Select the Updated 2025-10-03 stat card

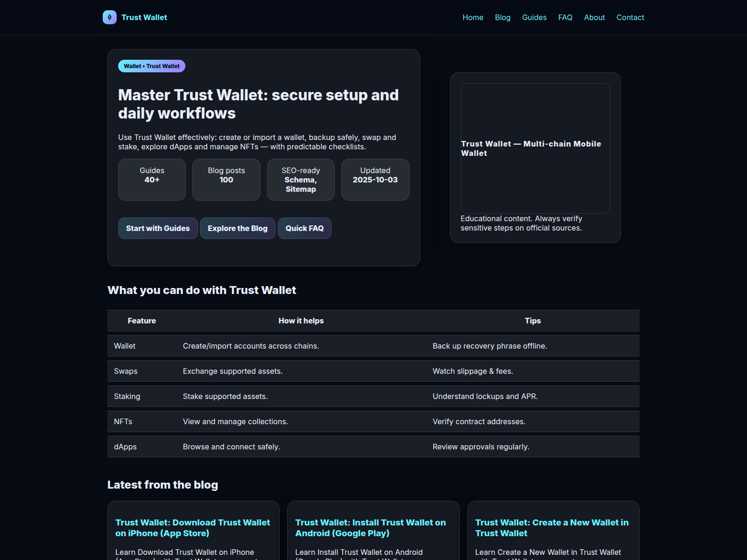tap(375, 180)
